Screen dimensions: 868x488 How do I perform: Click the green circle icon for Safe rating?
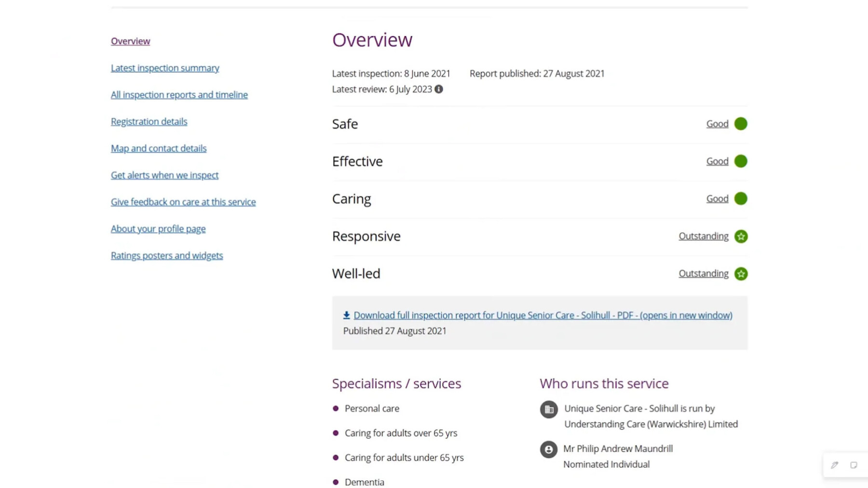pos(741,124)
